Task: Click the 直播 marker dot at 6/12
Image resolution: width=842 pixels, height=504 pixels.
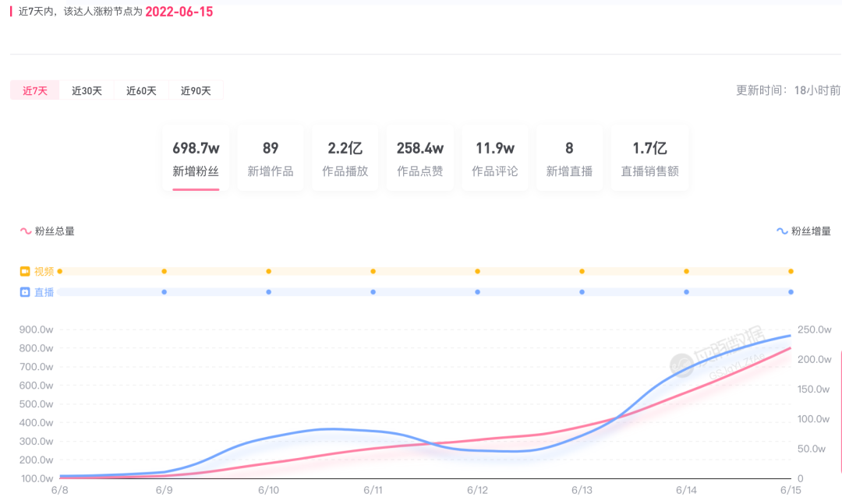Action: coord(477,292)
